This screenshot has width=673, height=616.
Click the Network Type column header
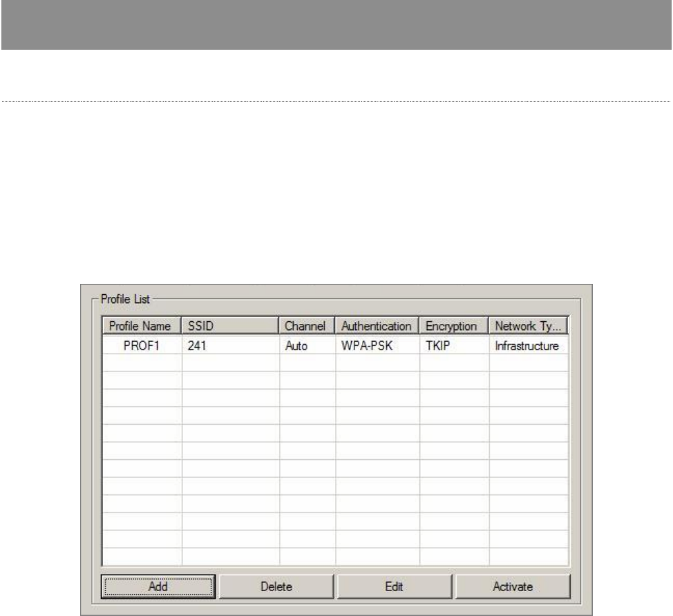tap(529, 326)
